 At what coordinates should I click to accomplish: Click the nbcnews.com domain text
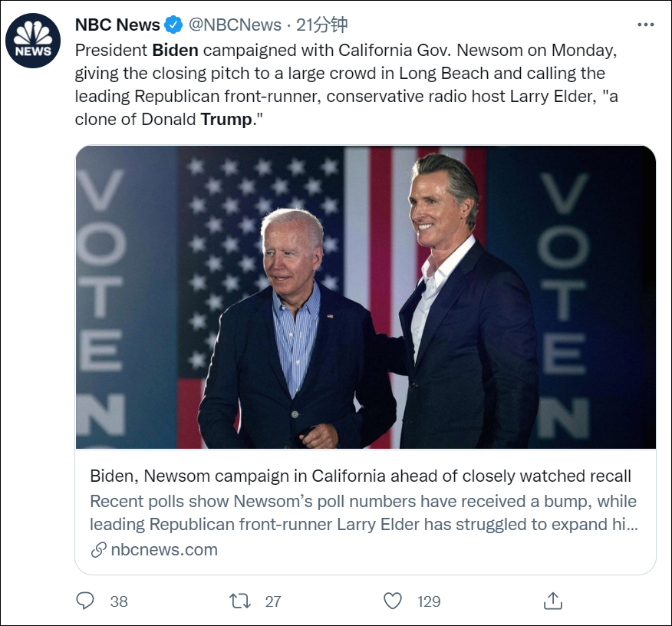tap(164, 550)
